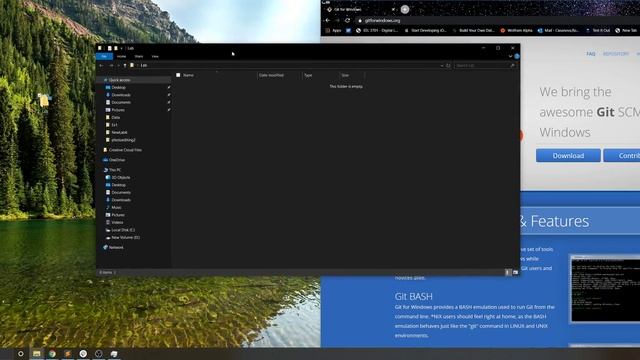This screenshot has width=640, height=360.
Task: Open Chrome from the taskbar
Action: point(52,354)
